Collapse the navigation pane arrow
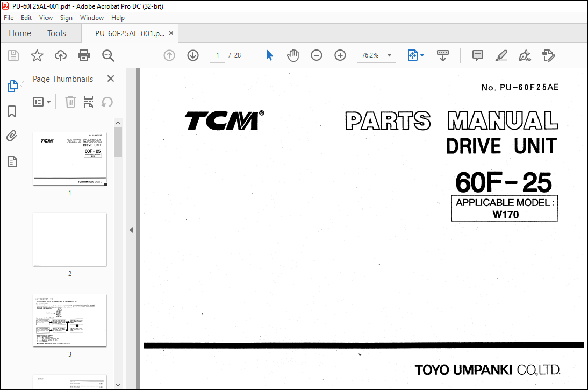The image size is (588, 390). tap(131, 230)
